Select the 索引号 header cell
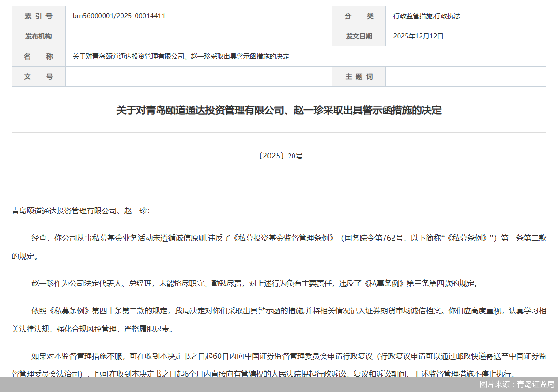 (x=38, y=15)
